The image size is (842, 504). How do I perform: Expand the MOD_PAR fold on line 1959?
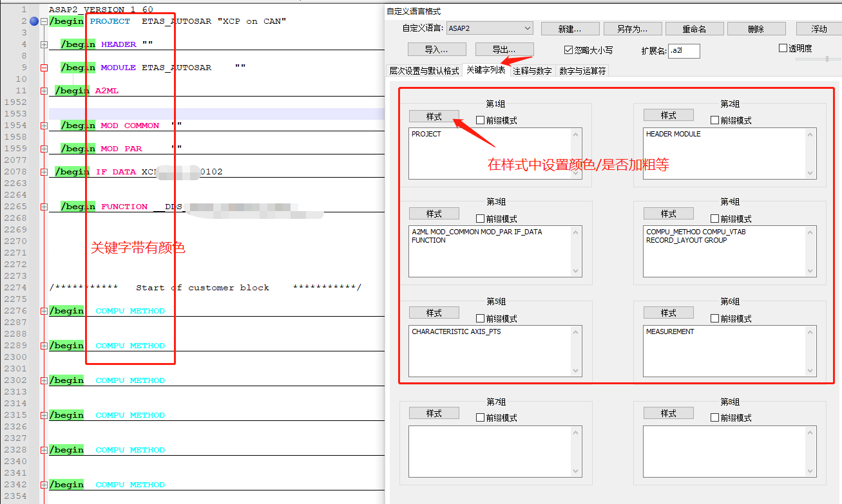point(44,149)
